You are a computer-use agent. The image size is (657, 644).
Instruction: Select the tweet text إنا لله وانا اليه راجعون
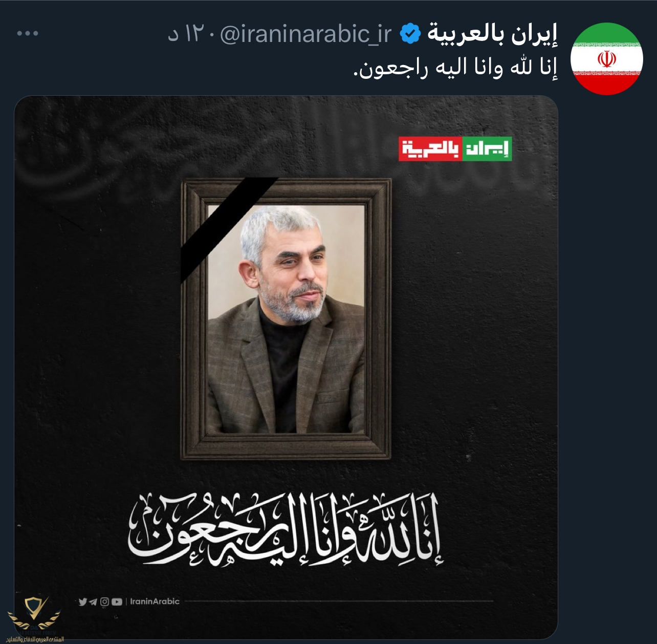455,67
